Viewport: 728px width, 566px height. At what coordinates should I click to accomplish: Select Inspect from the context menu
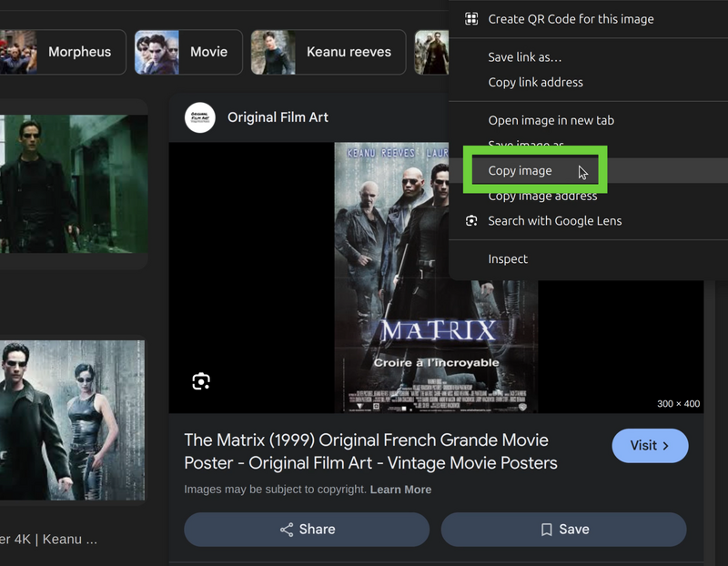(507, 258)
